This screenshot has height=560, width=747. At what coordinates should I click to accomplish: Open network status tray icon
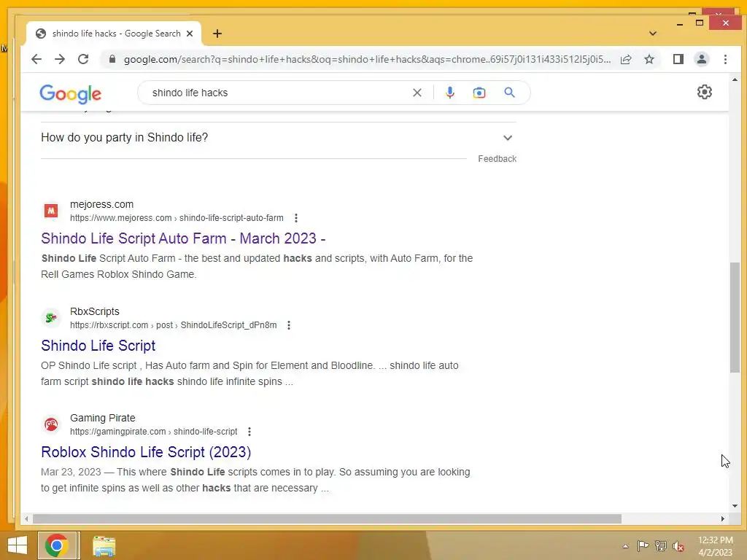click(661, 545)
